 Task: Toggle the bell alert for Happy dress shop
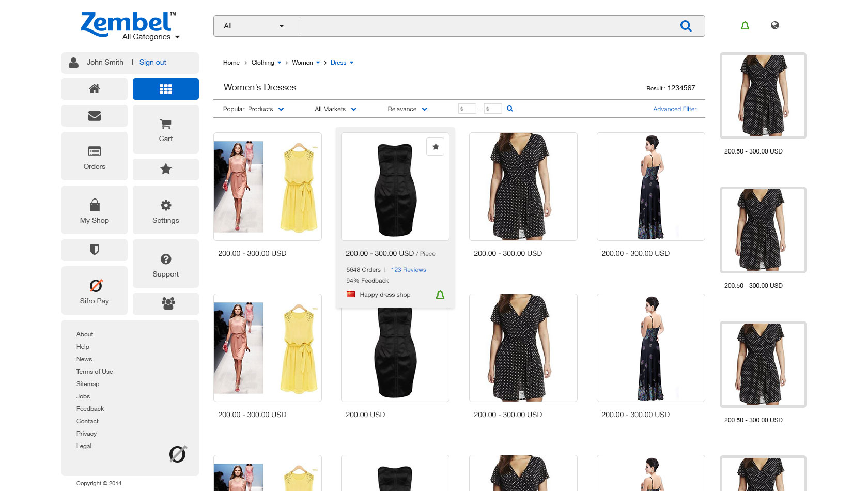coord(440,295)
